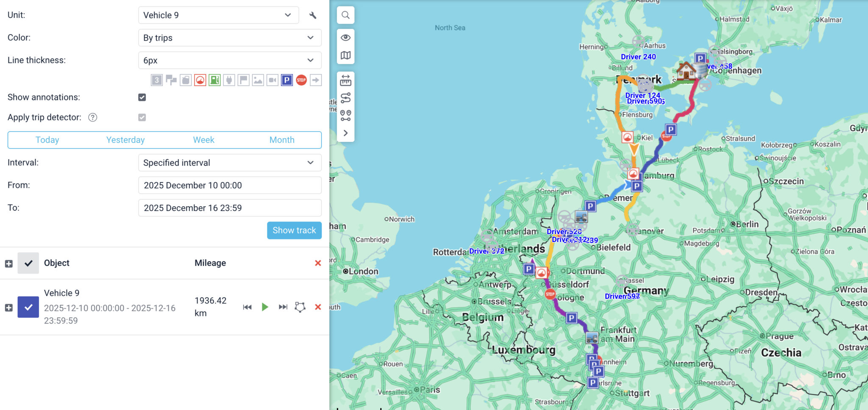Toggle the image markers icon
The height and width of the screenshot is (410, 868).
point(258,80)
